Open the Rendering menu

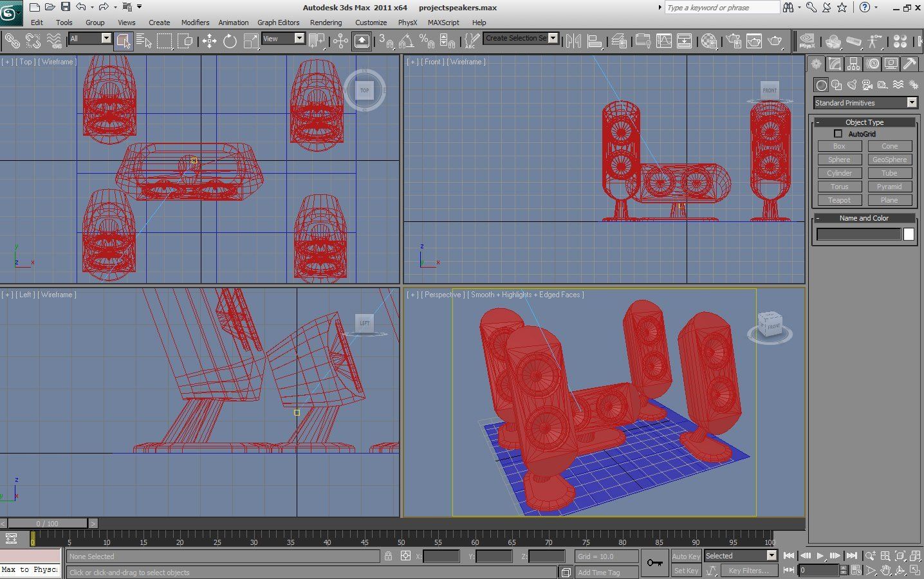tap(326, 23)
